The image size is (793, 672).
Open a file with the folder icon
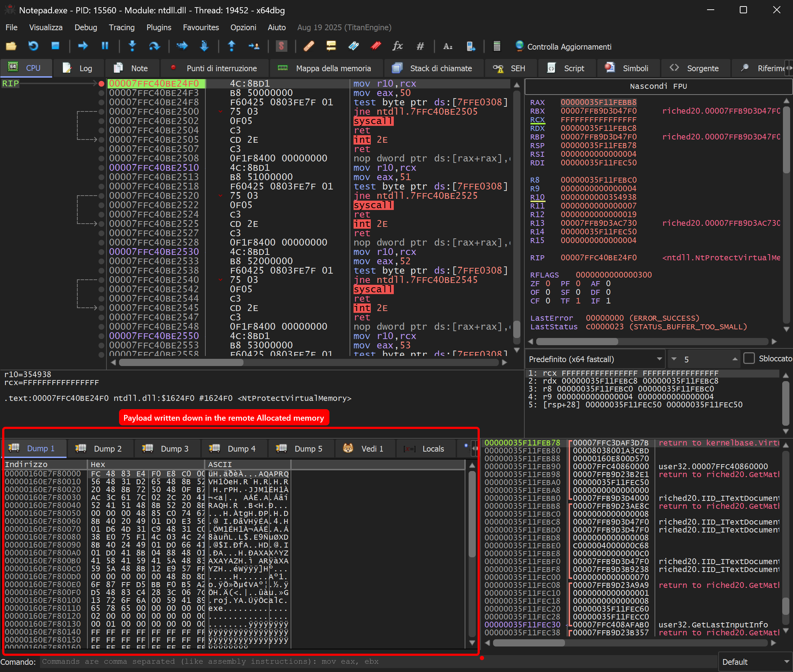pos(11,46)
